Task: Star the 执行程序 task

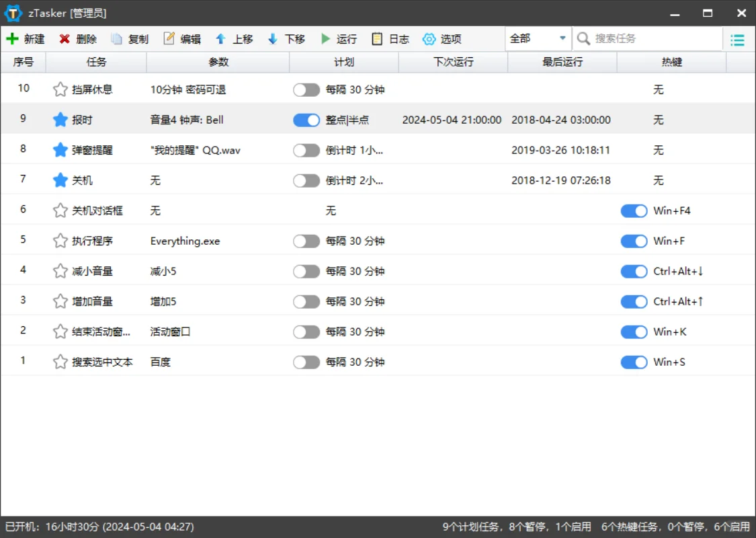Action: 60,241
